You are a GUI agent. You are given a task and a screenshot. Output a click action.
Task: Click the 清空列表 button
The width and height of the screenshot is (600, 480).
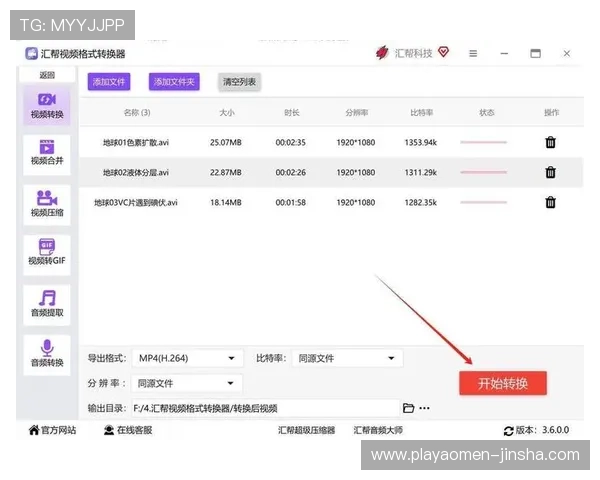[x=240, y=82]
